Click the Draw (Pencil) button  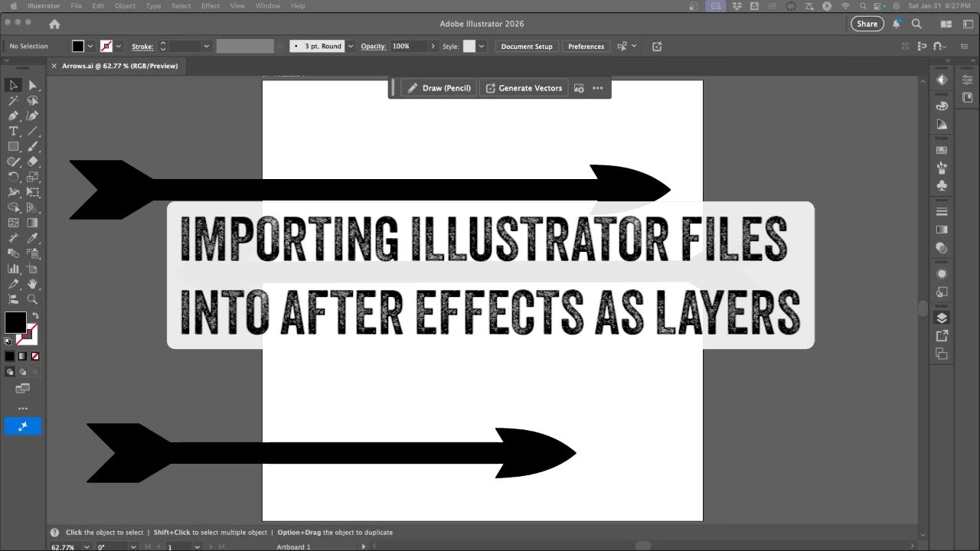point(439,88)
